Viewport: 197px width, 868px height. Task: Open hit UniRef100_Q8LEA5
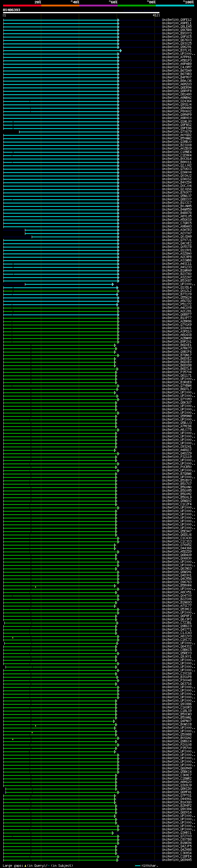177,26
